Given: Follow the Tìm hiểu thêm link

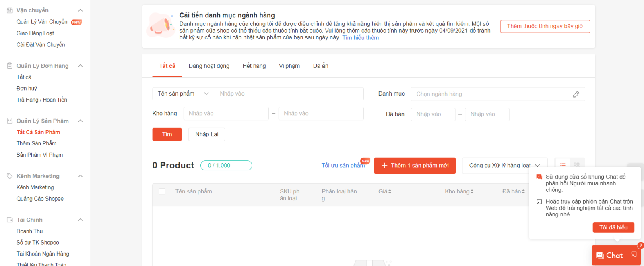Looking at the screenshot, I should [360, 38].
